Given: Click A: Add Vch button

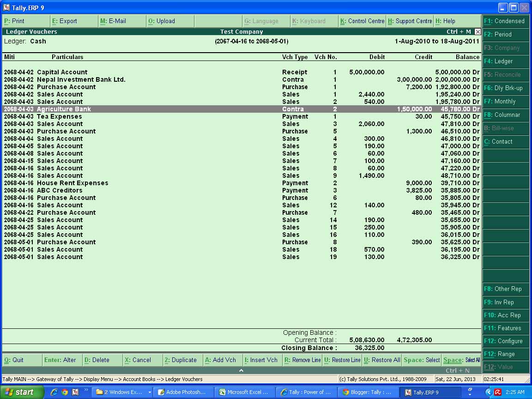Looking at the screenshot, I should pos(223,360).
